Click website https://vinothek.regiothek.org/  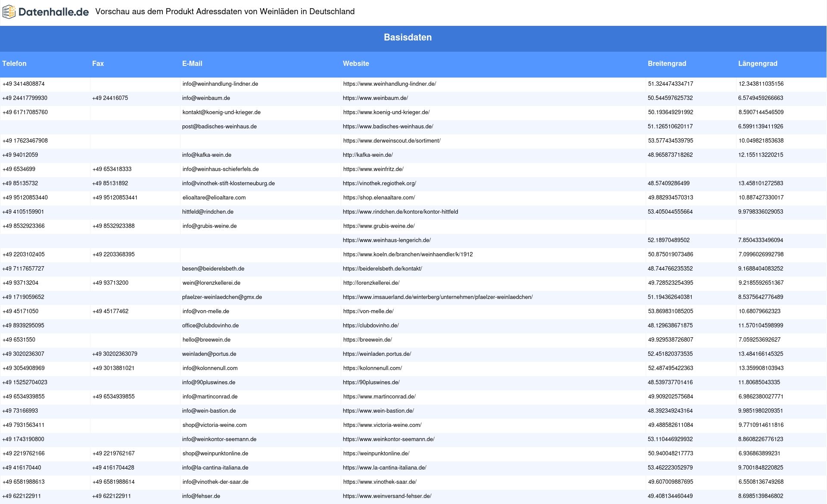click(x=379, y=184)
